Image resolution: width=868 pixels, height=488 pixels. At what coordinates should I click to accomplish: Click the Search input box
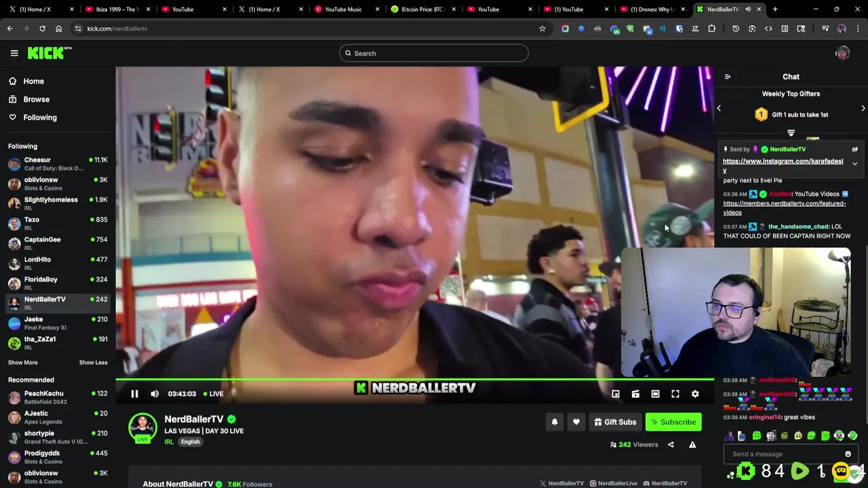click(434, 54)
